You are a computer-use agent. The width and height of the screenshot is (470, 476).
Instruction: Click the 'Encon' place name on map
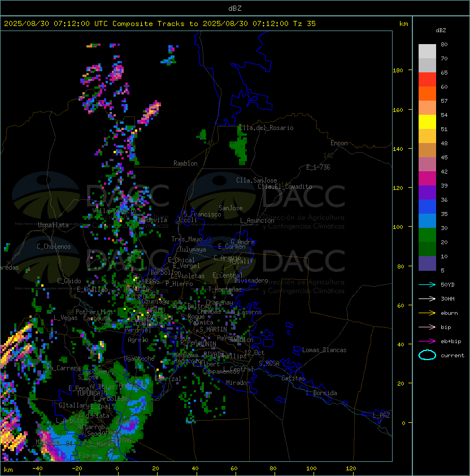tap(339, 143)
